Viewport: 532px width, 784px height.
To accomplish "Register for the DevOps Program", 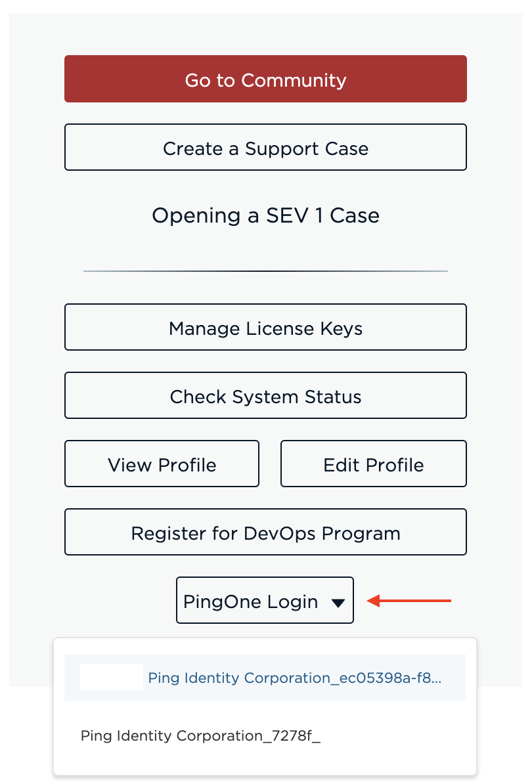I will click(265, 532).
